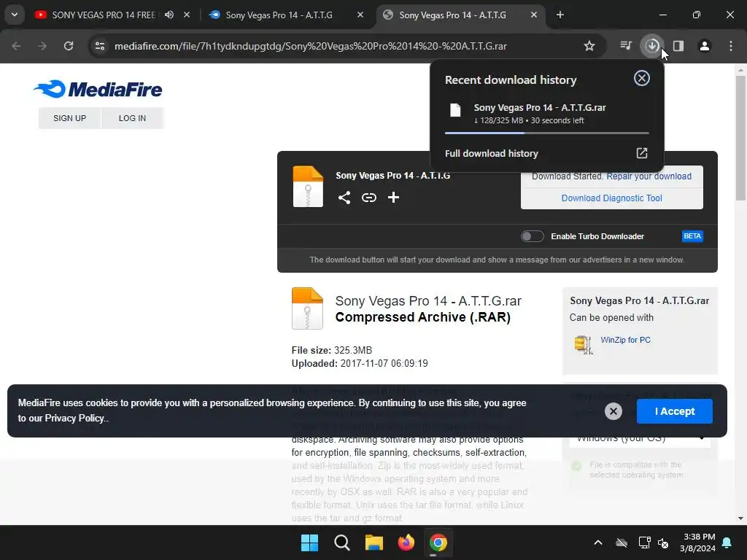
Task: Reload the MediaFire page
Action: (x=69, y=46)
